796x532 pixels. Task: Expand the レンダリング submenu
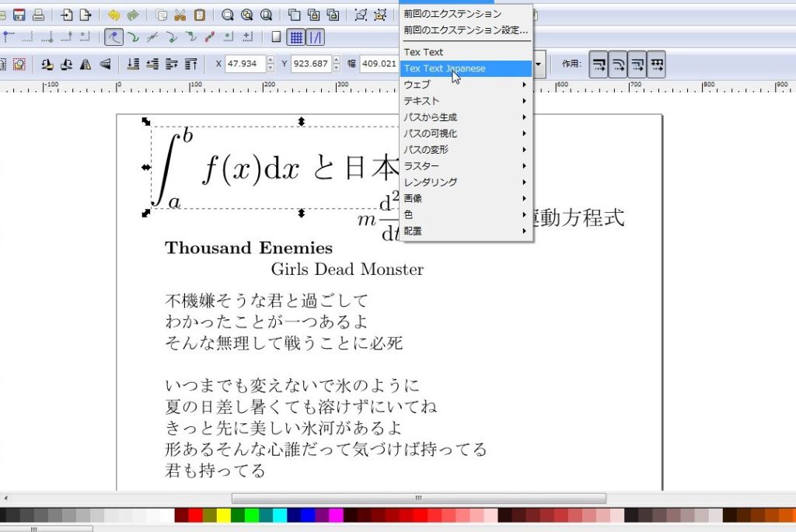465,183
